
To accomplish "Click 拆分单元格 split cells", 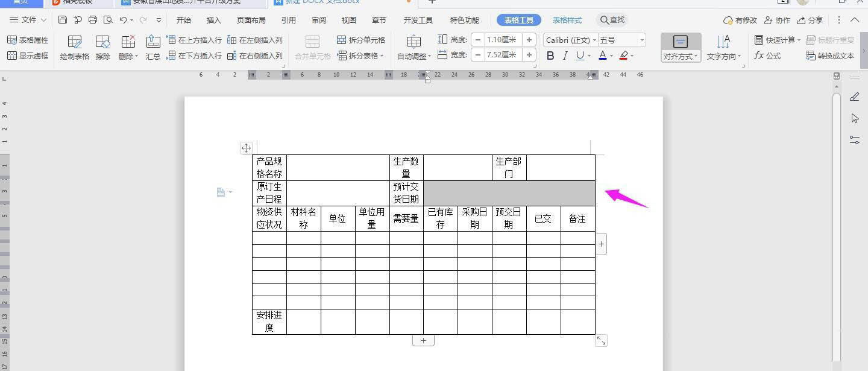I will click(361, 40).
